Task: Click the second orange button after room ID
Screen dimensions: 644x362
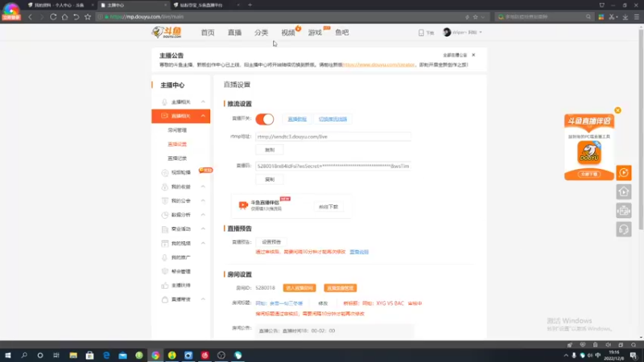Action: (x=340, y=288)
